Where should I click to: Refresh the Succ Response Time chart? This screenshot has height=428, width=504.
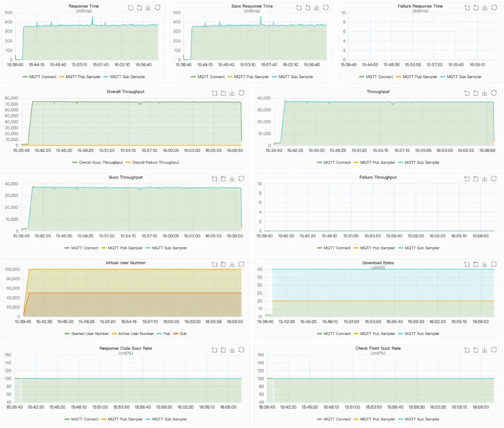326,7
